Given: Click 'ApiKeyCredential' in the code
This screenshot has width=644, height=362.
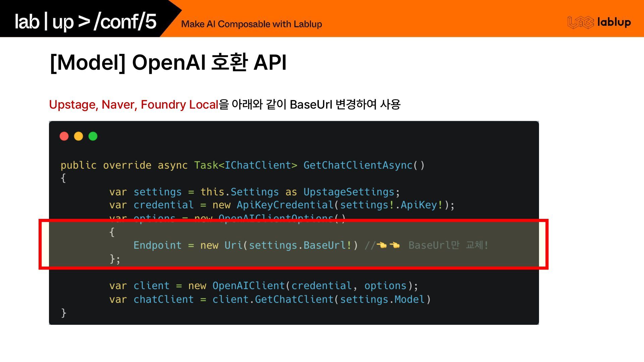Looking at the screenshot, I should point(285,205).
